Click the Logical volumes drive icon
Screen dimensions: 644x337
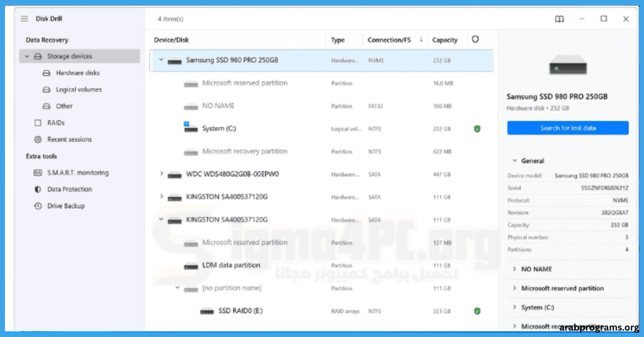(x=46, y=90)
